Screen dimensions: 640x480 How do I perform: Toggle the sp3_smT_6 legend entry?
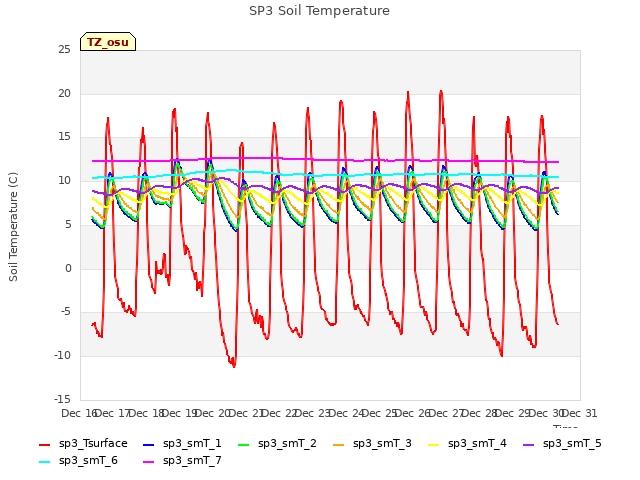78,461
